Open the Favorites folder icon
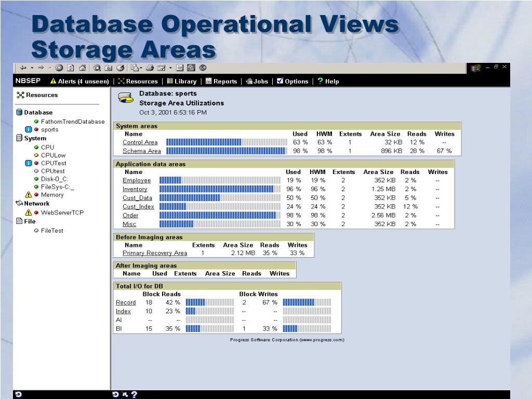 pyautogui.click(x=109, y=68)
